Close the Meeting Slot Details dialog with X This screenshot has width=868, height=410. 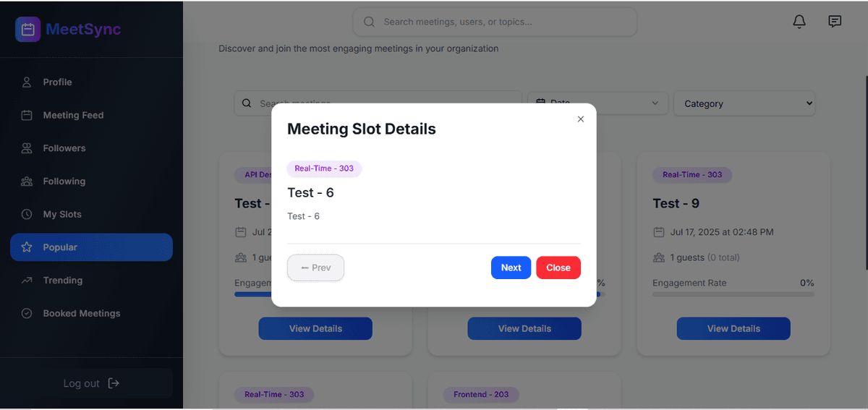point(580,119)
